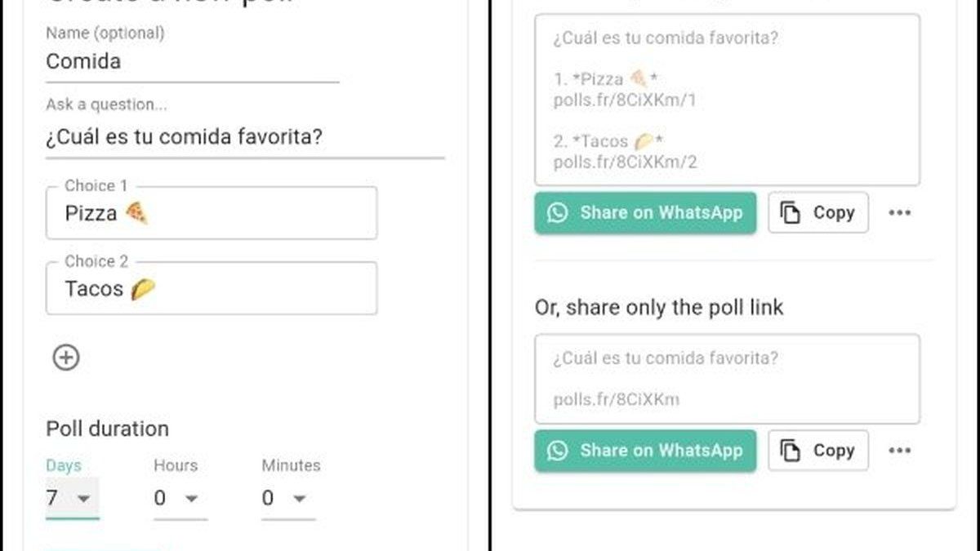Image resolution: width=980 pixels, height=551 pixels.
Task: Click the Choice 2 field with Tacos
Action: click(x=212, y=288)
